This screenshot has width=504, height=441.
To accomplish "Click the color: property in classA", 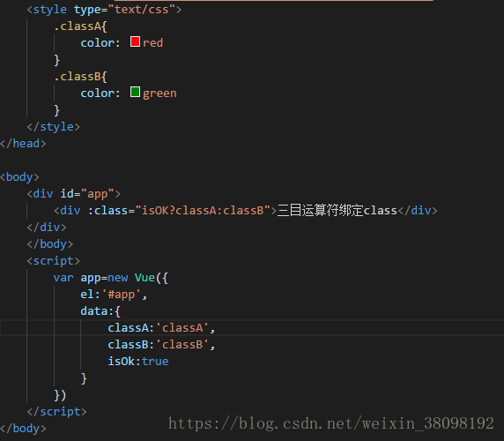I will pyautogui.click(x=100, y=43).
